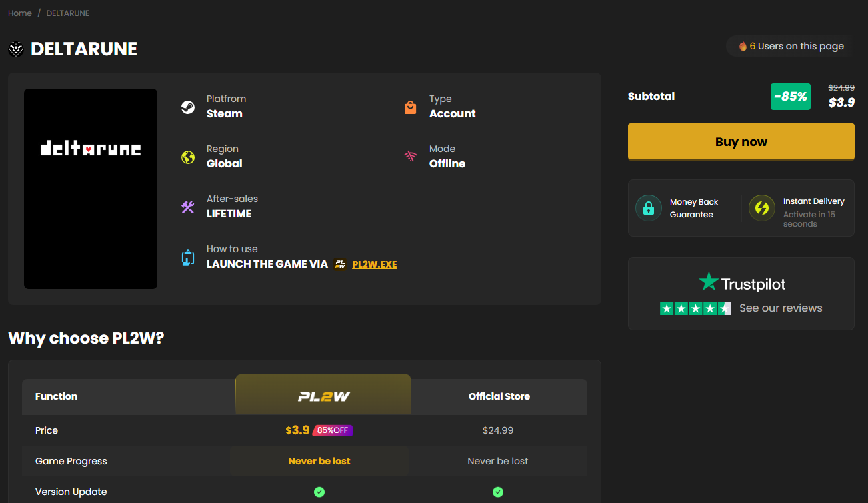Click the Offline mode value
The height and width of the screenshot is (503, 868).
[x=447, y=164]
